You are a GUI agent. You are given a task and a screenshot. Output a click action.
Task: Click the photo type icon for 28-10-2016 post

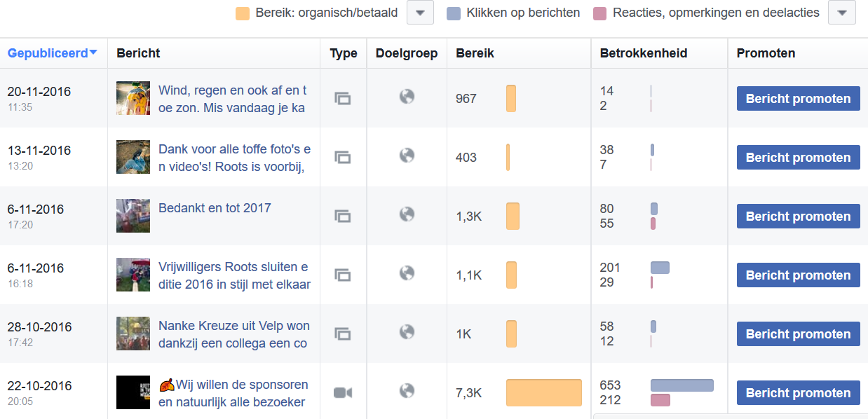pyautogui.click(x=342, y=334)
